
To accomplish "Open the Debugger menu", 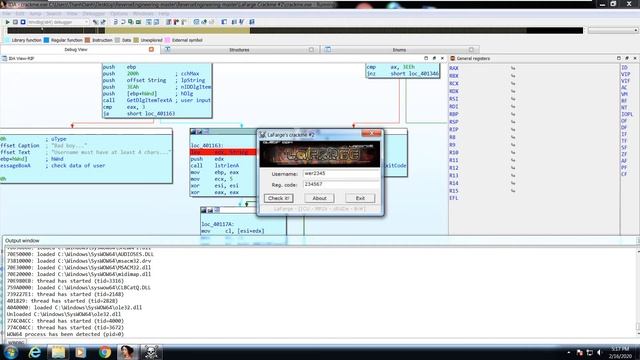I will 93,13.
